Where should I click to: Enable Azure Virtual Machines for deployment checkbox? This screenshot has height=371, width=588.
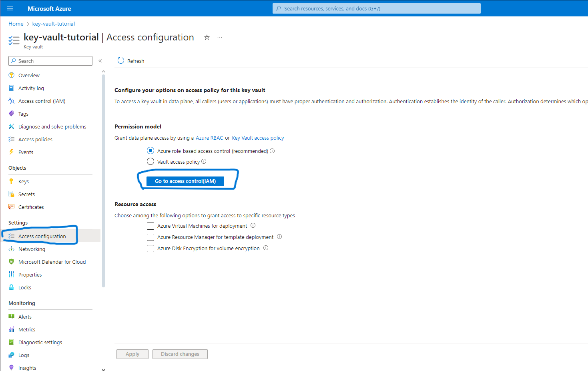151,226
